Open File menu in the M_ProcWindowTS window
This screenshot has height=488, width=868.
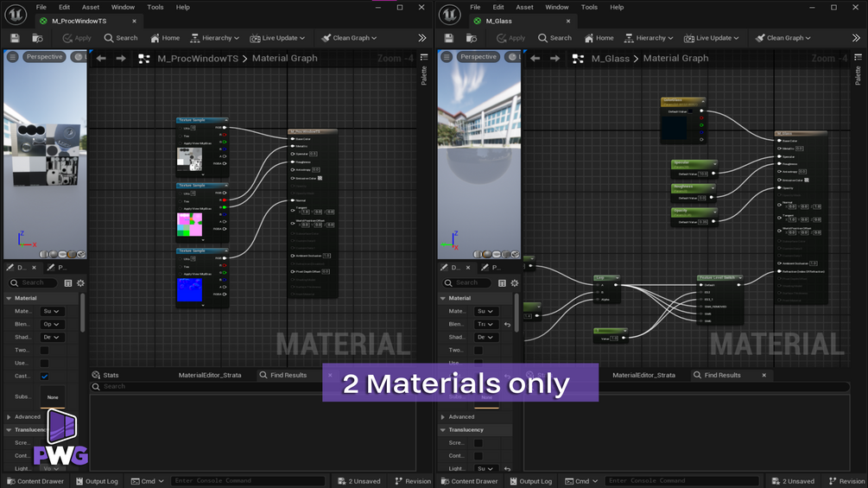tap(41, 7)
